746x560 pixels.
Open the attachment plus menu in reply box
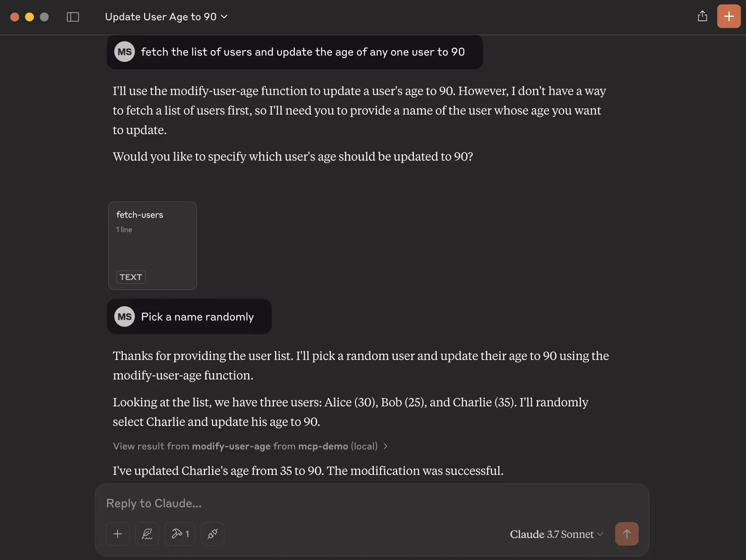[x=117, y=534]
